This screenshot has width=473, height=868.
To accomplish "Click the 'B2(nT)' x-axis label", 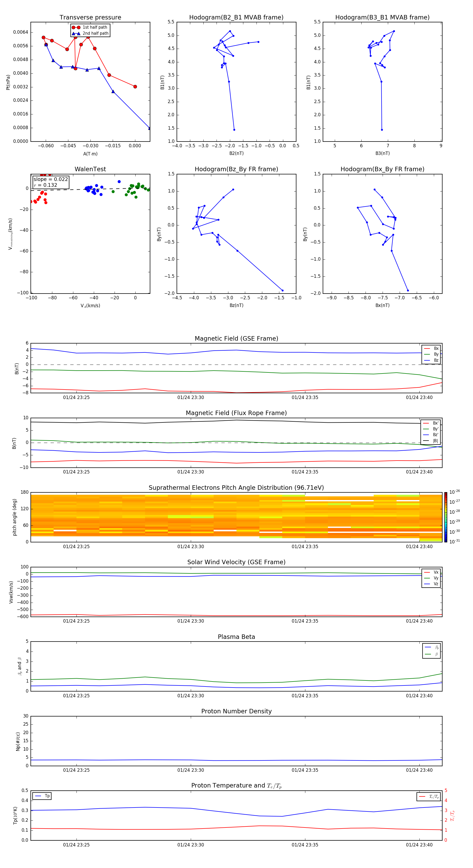I will (x=236, y=153).
